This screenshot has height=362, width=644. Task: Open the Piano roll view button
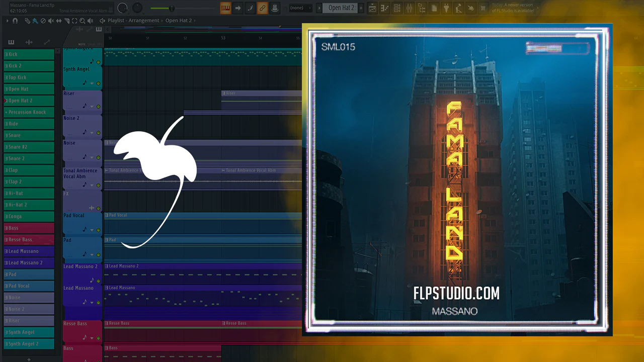point(385,8)
